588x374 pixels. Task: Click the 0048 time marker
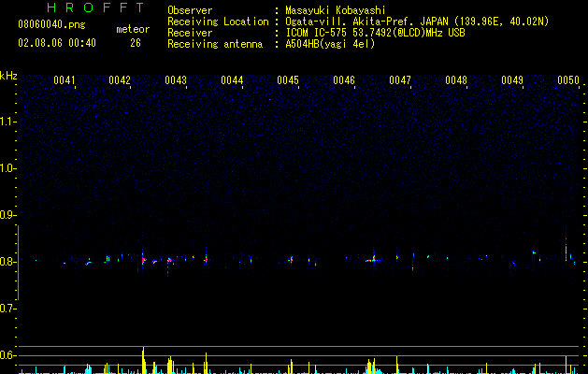[456, 80]
